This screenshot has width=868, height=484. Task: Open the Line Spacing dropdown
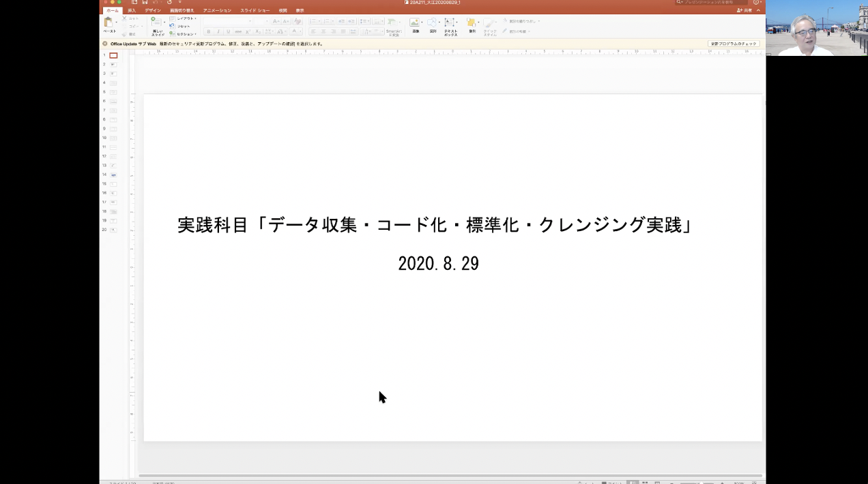pos(365,21)
